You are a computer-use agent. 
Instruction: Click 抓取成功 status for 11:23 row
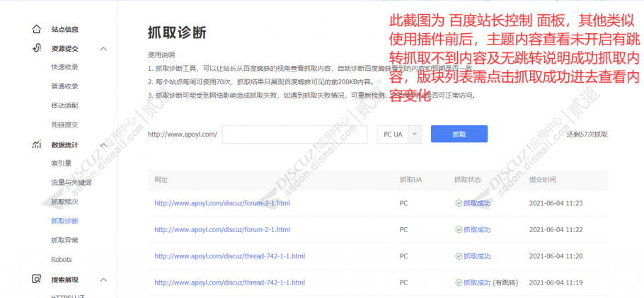coord(473,203)
